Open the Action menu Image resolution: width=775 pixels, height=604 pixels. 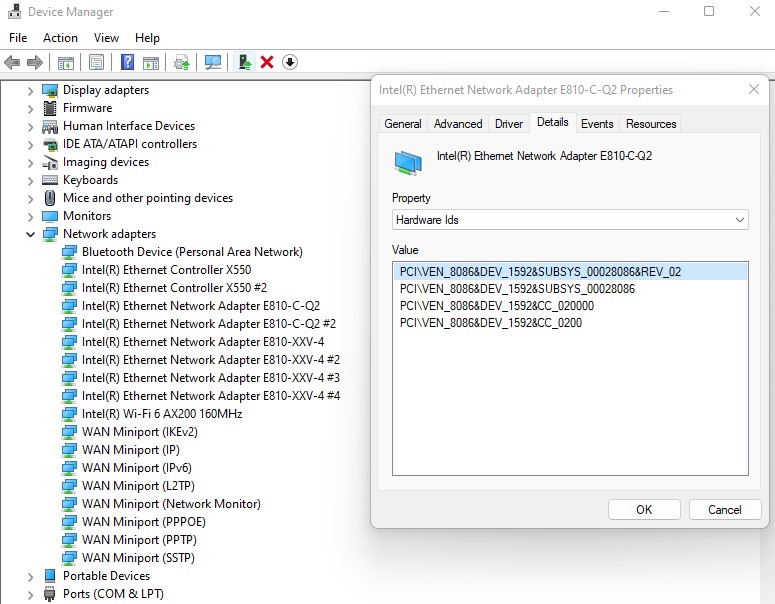coord(60,38)
